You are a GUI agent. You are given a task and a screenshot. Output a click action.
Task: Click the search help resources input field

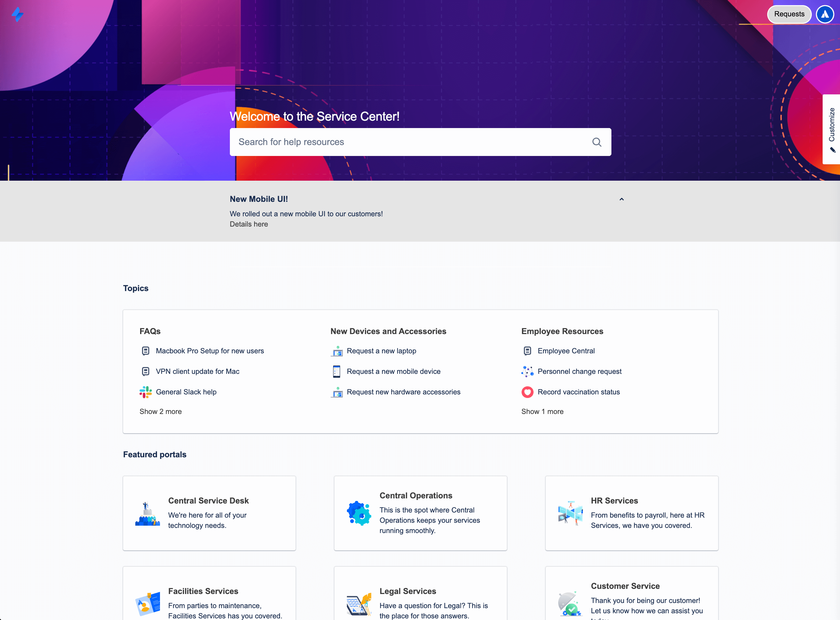click(x=420, y=142)
